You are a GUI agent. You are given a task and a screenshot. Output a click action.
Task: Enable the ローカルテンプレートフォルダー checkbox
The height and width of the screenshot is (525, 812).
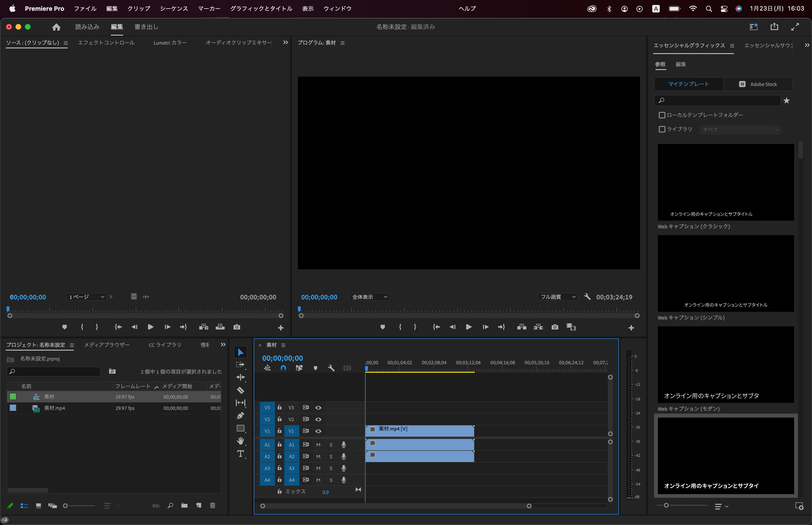662,115
